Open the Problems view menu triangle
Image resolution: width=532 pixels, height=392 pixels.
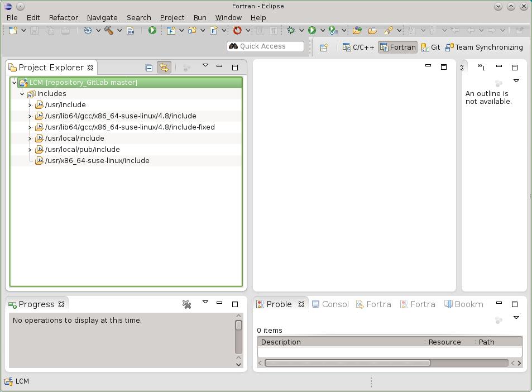(x=516, y=318)
